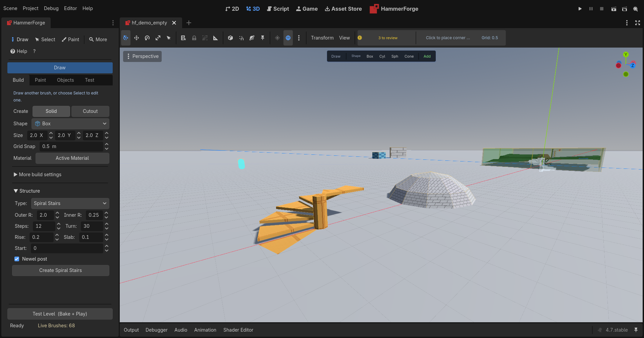Toggle the globe environment preview icon
This screenshot has width=644, height=338.
(288, 38)
